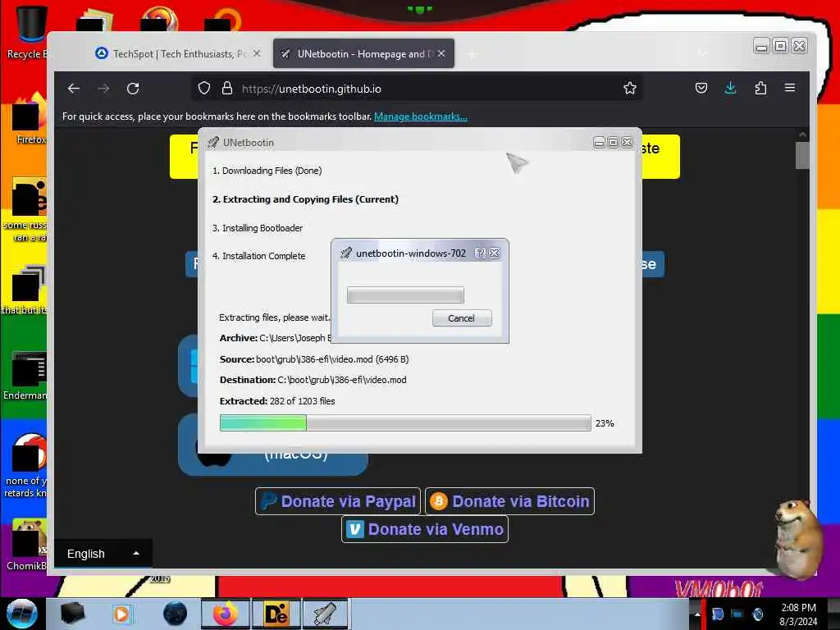840x630 pixels.
Task: Bookmark this page with star
Action: [630, 89]
